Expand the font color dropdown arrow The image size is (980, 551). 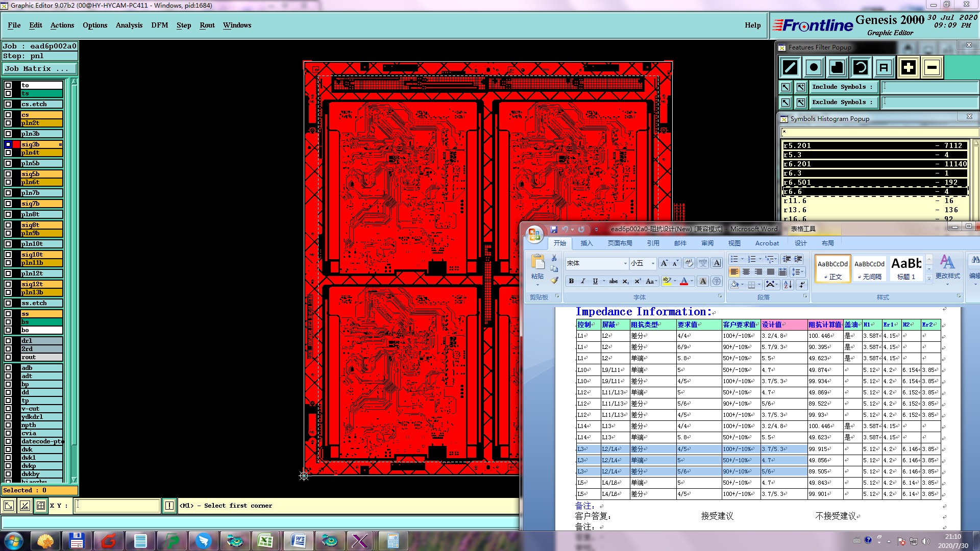(x=692, y=281)
